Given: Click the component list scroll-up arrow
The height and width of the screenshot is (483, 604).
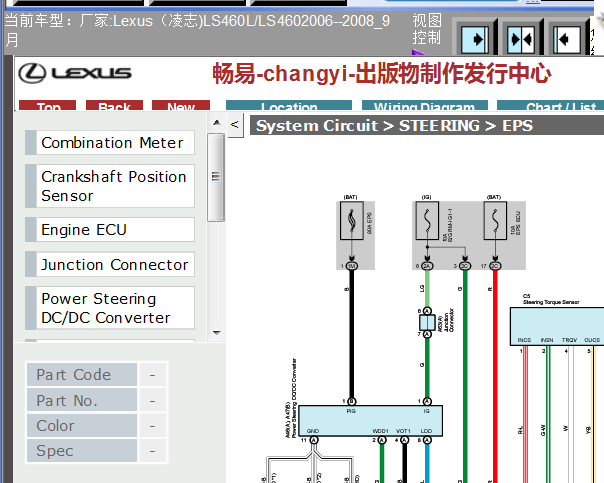Looking at the screenshot, I should (216, 123).
